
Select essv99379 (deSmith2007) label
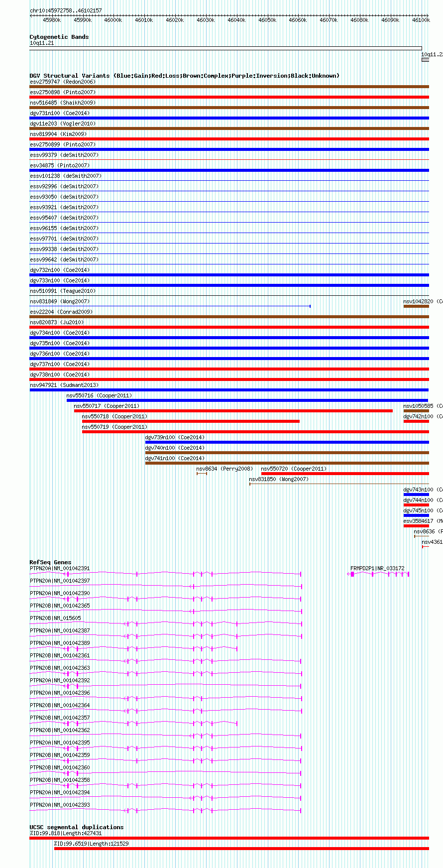tap(64, 155)
